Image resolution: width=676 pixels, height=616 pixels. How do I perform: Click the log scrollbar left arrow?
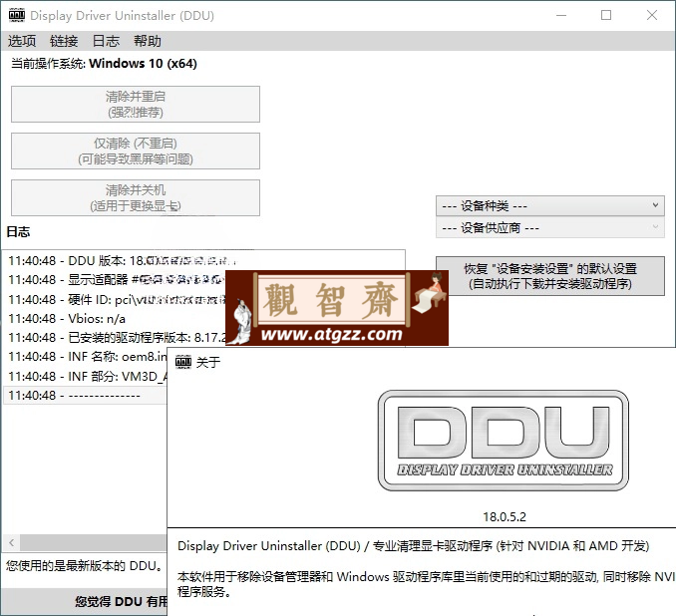coord(12,542)
